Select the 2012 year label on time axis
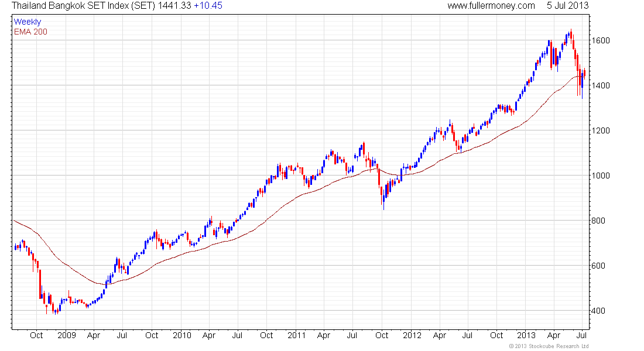 [412, 335]
